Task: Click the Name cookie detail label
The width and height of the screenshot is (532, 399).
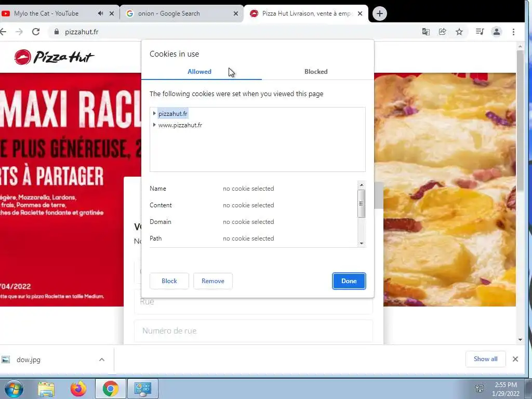Action: [158, 189]
